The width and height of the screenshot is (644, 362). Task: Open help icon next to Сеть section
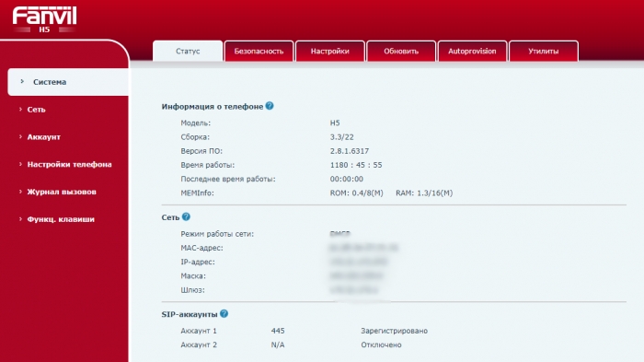point(186,216)
